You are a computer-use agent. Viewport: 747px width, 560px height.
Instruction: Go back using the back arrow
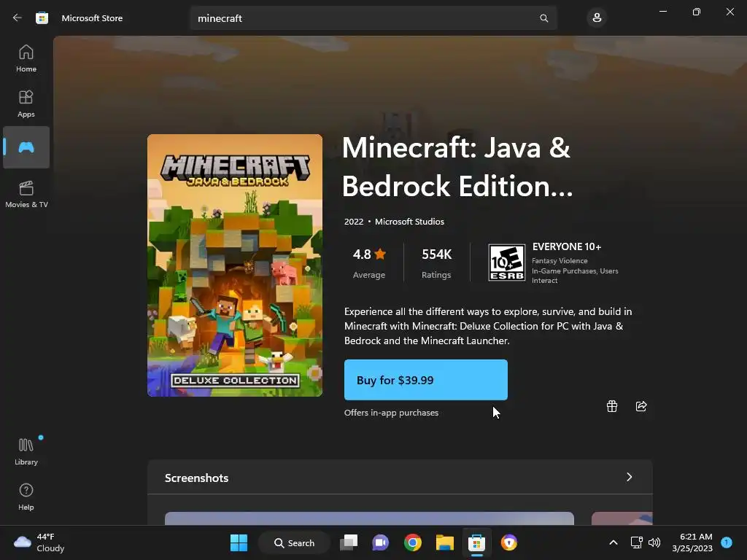(x=18, y=18)
